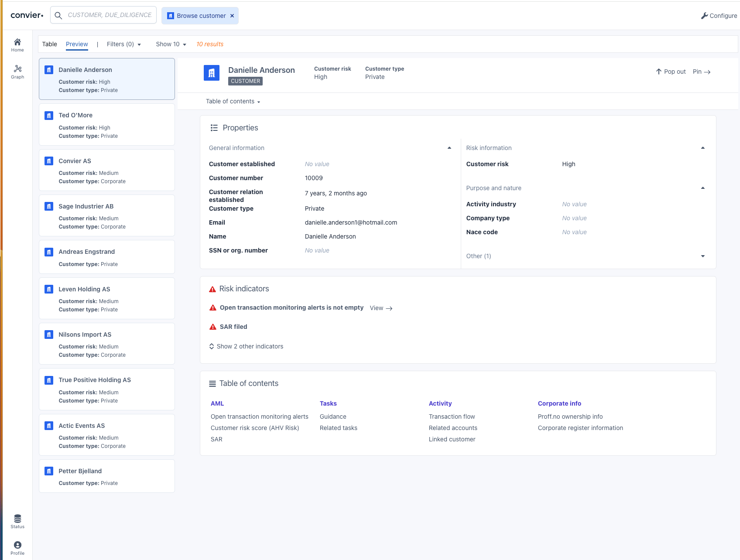Go to Transaction flow
This screenshot has height=560, width=740.
[452, 417]
